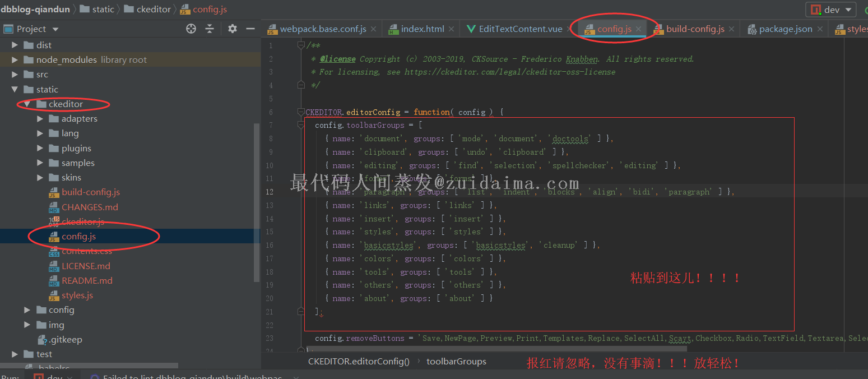Screen dimensions: 868x379
Task: Open the Project view dropdown
Action: point(55,29)
